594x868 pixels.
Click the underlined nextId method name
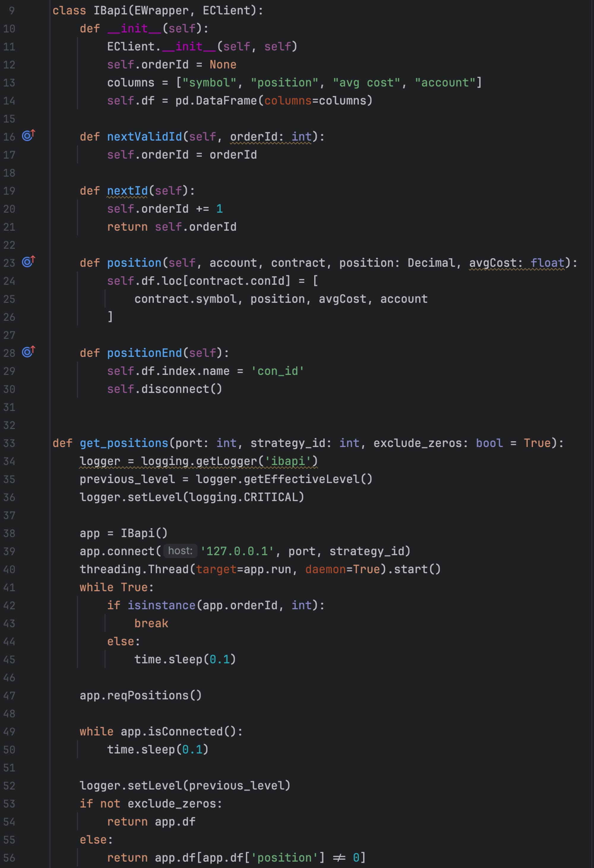pyautogui.click(x=127, y=190)
